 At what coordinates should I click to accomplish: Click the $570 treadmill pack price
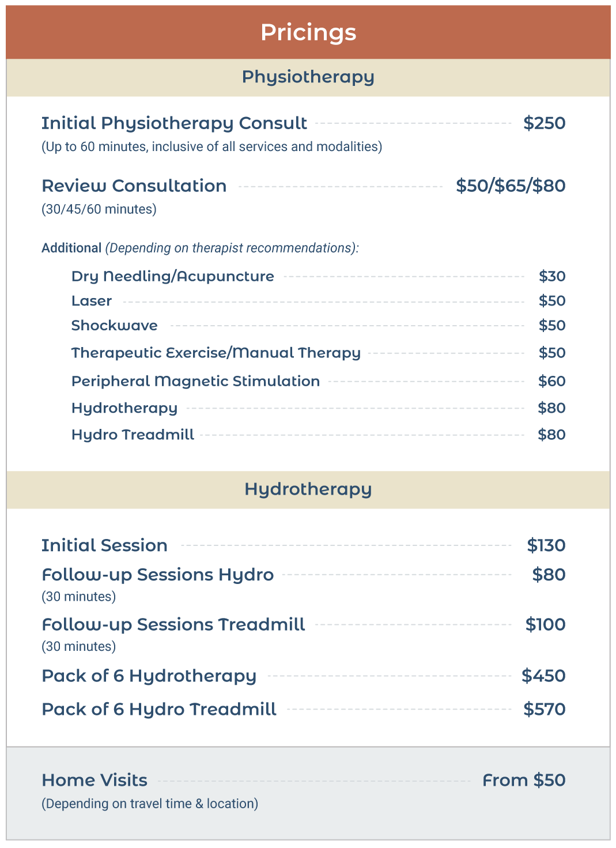(x=544, y=709)
